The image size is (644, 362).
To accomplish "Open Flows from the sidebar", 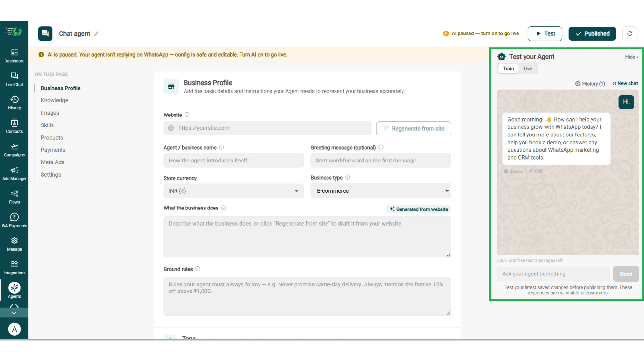I will coord(14,197).
